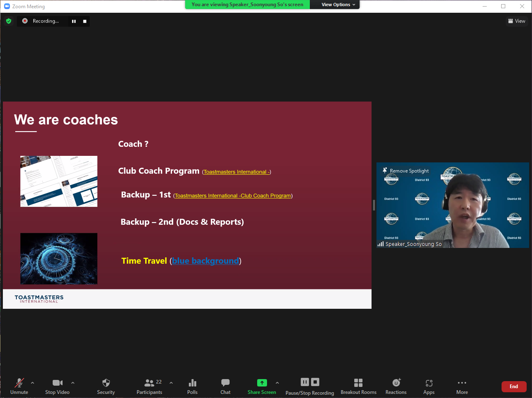Viewport: 532px width, 398px height.
Task: Stop Video with the camera icon
Action: (58, 386)
